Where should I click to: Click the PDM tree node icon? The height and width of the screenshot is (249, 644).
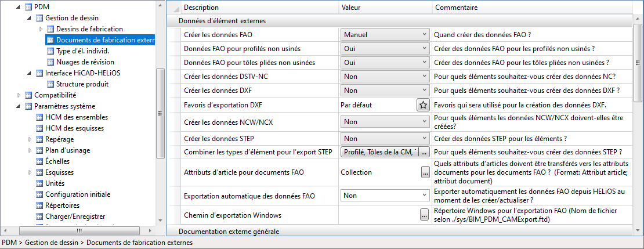coord(28,6)
